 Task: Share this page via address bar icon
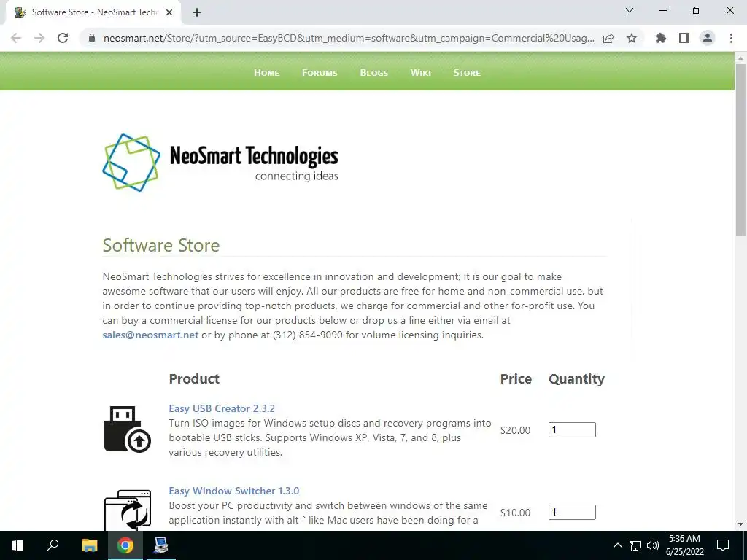608,38
